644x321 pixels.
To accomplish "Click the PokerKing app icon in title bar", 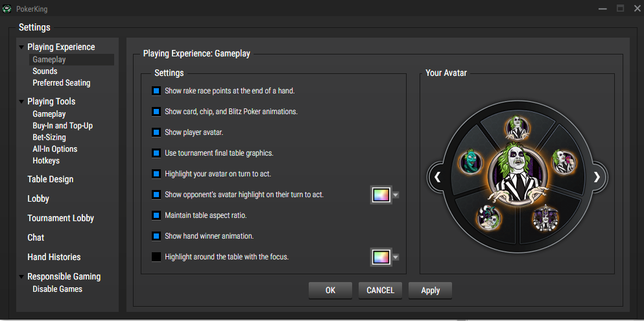I will click(x=7, y=8).
